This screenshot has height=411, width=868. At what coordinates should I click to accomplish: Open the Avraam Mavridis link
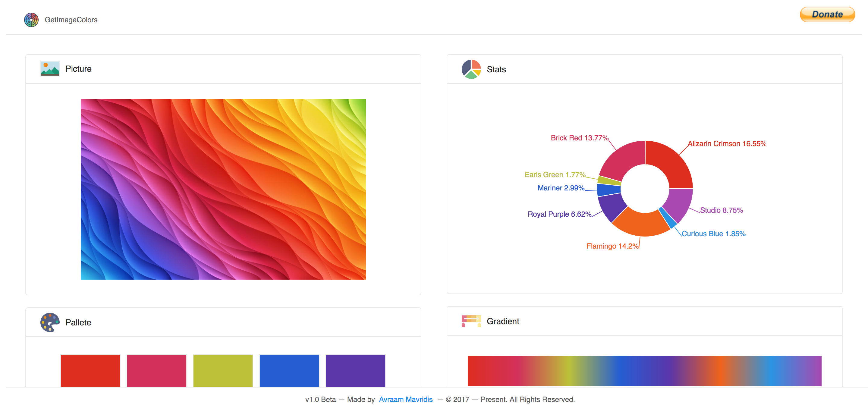point(406,399)
